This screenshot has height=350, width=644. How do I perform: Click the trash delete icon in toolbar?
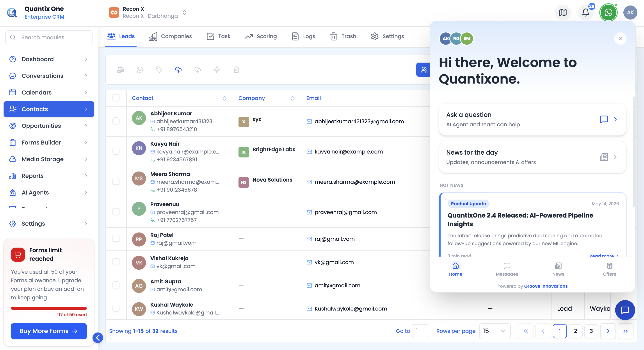pos(236,70)
